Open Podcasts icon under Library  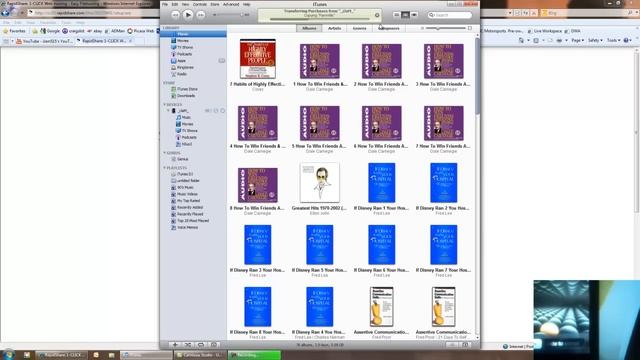pyautogui.click(x=173, y=54)
